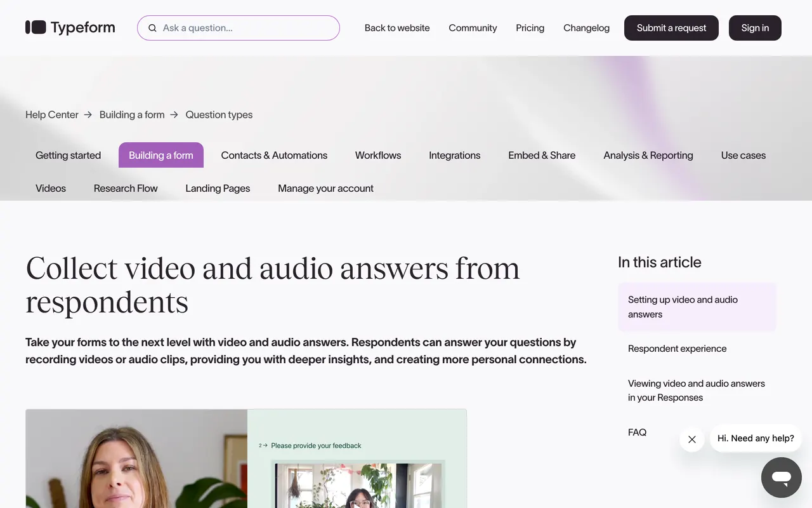Open the chat widget bubble icon
Viewport: 812px width, 508px height.
[782, 478]
